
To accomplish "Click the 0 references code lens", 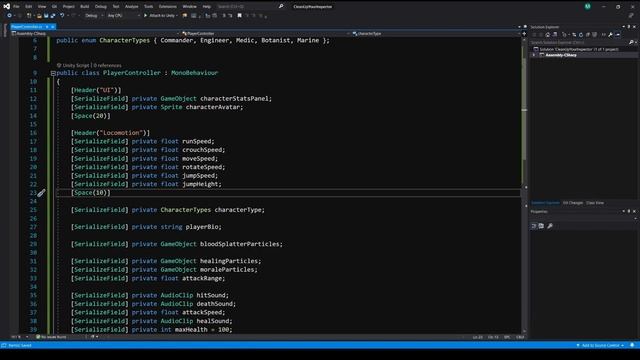I will tap(107, 65).
